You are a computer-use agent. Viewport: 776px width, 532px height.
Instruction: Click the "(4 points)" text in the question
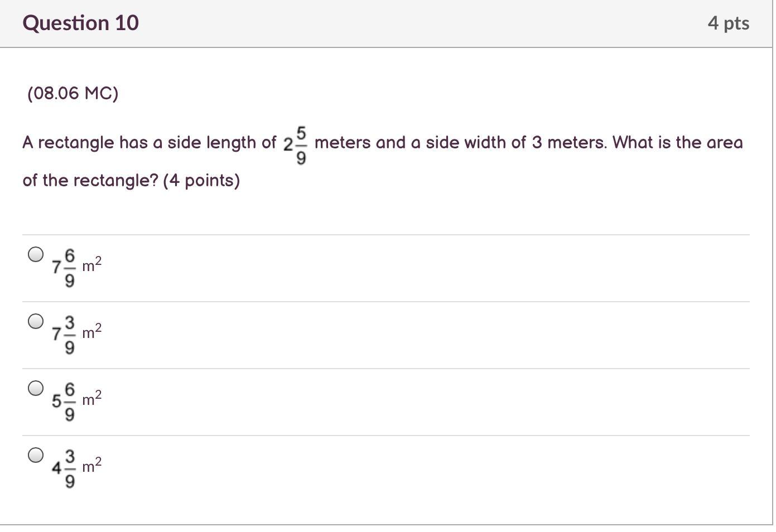click(x=201, y=181)
